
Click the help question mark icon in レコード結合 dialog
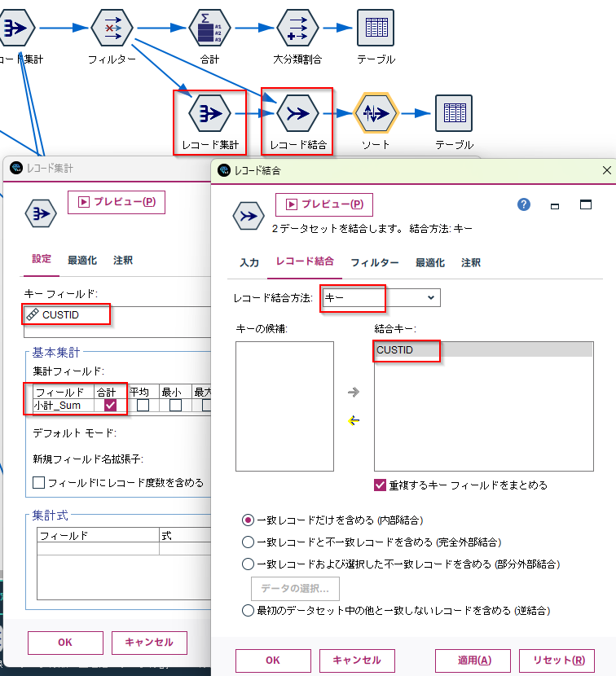pos(524,204)
